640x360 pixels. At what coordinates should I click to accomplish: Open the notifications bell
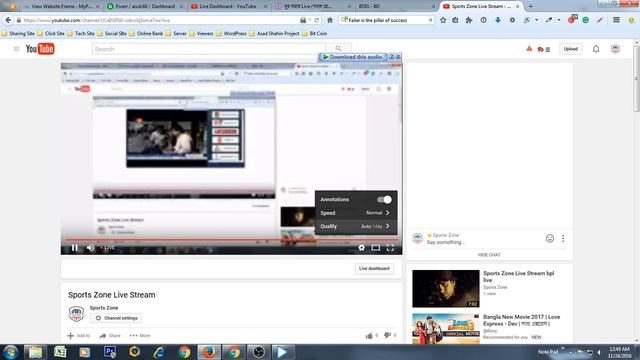tap(596, 49)
